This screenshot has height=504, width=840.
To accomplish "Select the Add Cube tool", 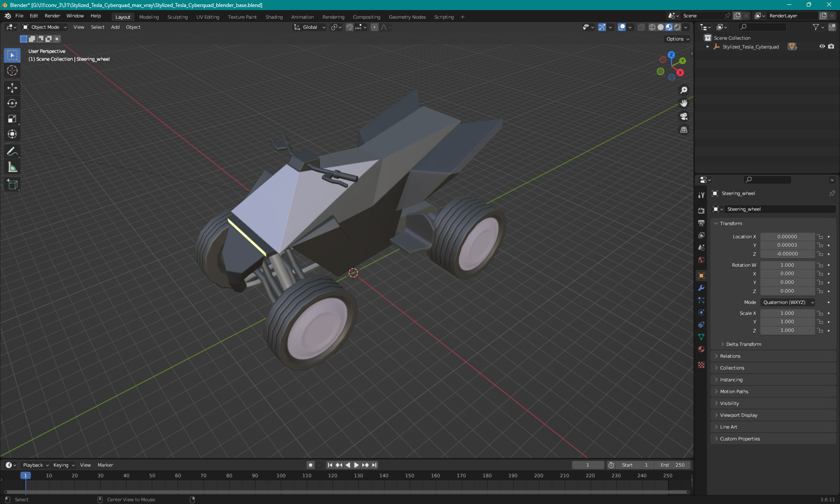I will pyautogui.click(x=12, y=185).
